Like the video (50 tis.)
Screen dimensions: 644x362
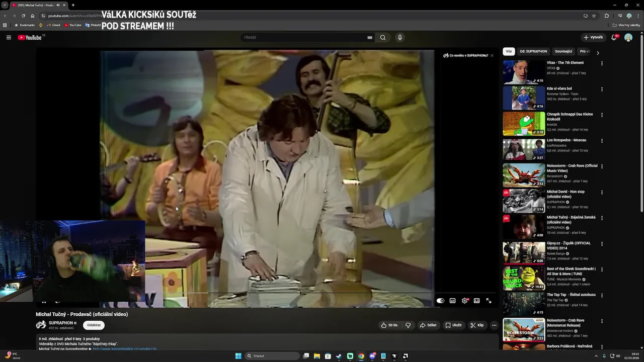click(x=390, y=325)
